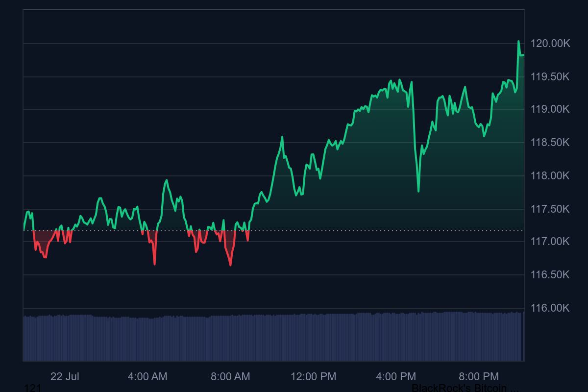Open the BlackRock's Bitcoin news link
Viewport: 588px width, 392px height.
point(465,388)
